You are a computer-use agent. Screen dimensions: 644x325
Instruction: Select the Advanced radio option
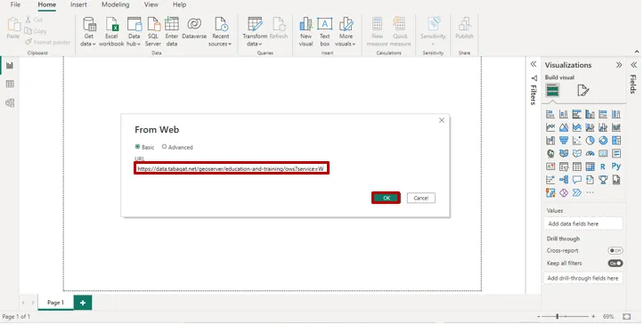pyautogui.click(x=164, y=147)
